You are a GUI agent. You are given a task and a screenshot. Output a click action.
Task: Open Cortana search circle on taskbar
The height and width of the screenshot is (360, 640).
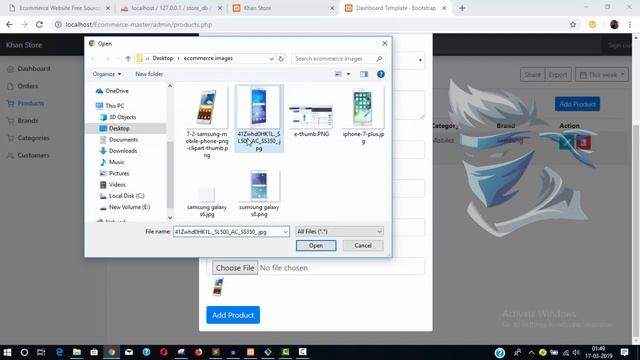(24, 352)
